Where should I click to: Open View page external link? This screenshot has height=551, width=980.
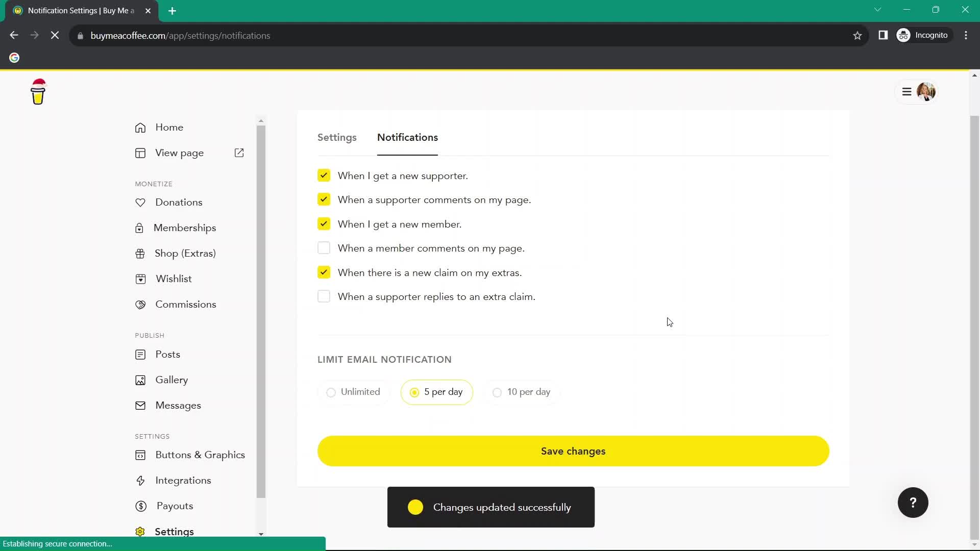(239, 153)
